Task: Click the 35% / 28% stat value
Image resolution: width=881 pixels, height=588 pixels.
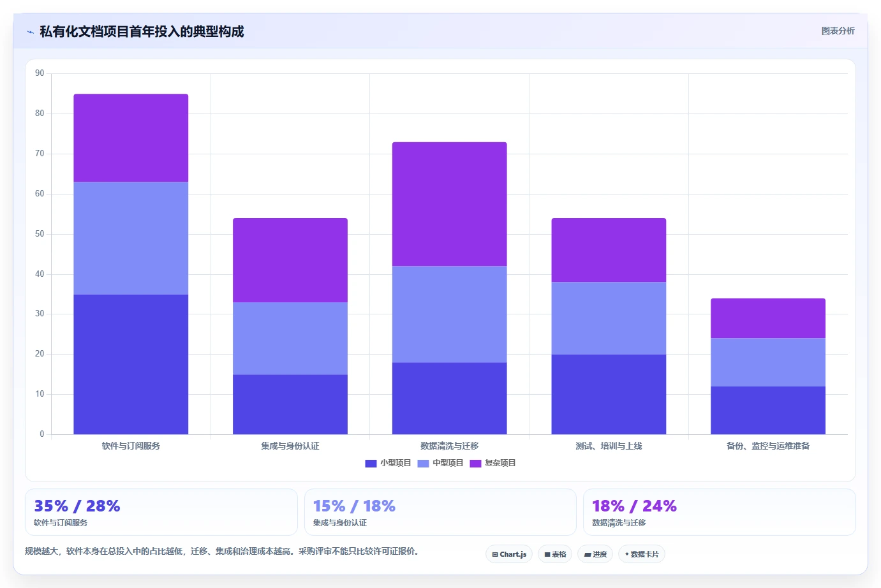Action: pyautogui.click(x=77, y=506)
